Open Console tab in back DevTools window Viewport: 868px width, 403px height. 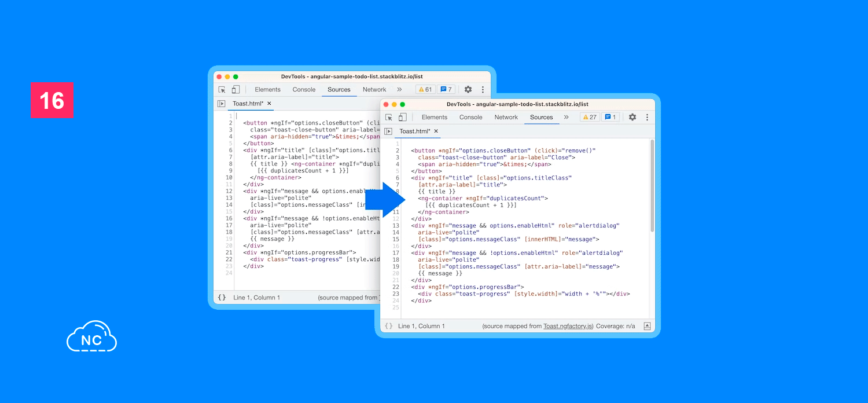tap(304, 90)
